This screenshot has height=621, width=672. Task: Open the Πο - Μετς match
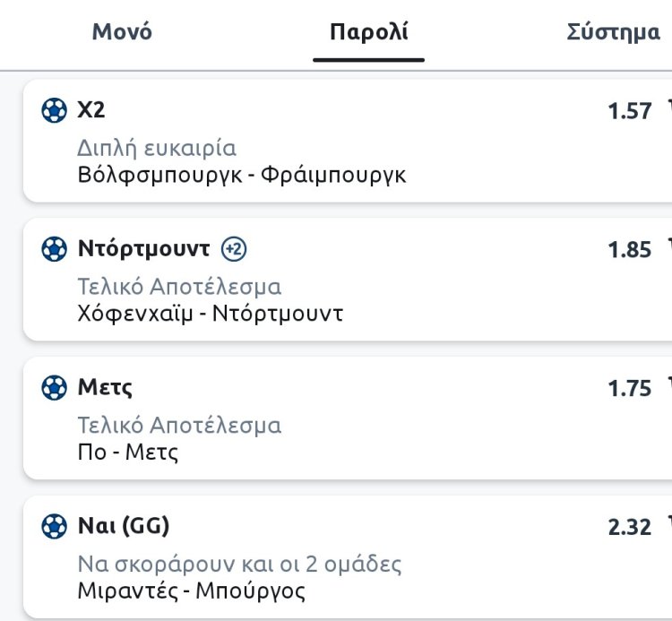(128, 452)
